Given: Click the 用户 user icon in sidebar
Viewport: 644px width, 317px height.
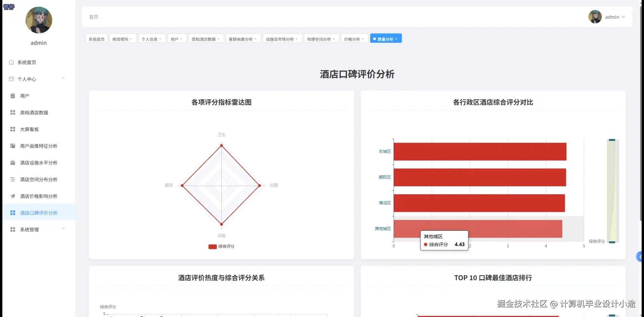Looking at the screenshot, I should pyautogui.click(x=12, y=96).
